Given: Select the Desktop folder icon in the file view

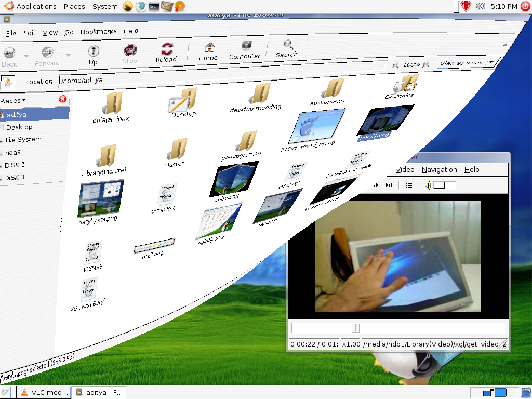Looking at the screenshot, I should coord(183,102).
